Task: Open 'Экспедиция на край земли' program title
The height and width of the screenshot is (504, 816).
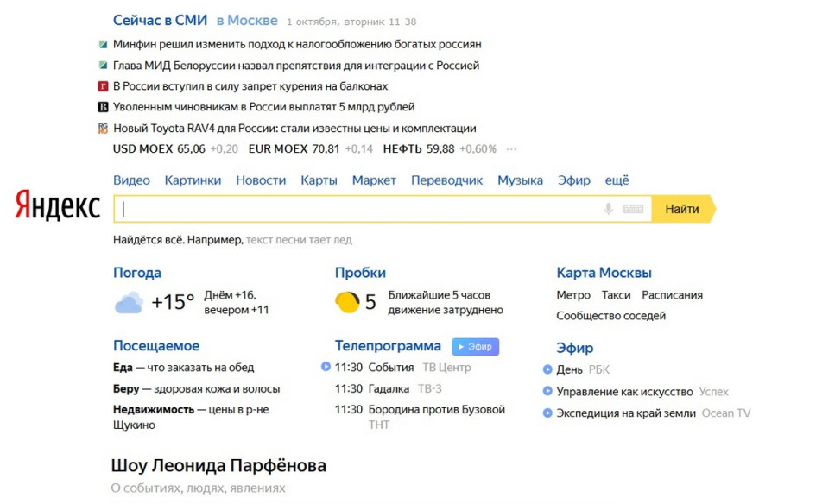Action: point(626,413)
